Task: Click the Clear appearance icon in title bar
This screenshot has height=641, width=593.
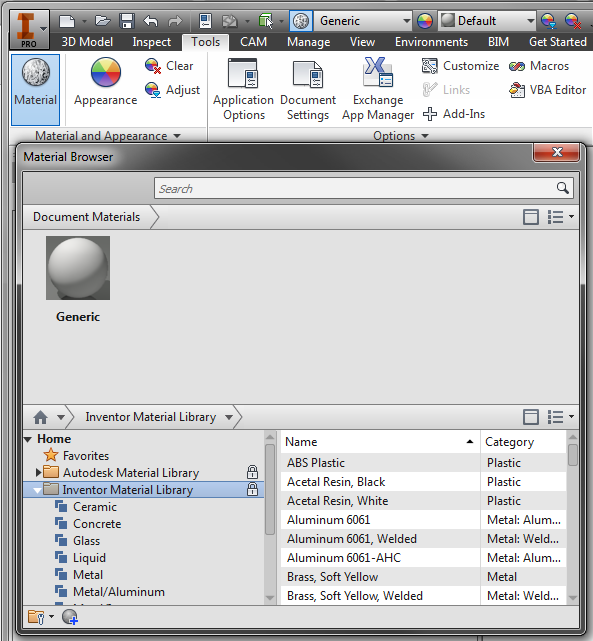Action: [573, 21]
